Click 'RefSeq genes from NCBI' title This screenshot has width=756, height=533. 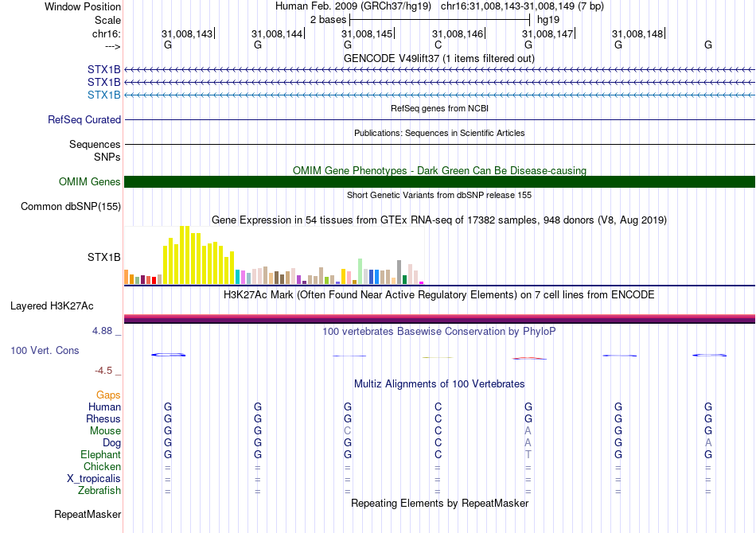click(440, 108)
